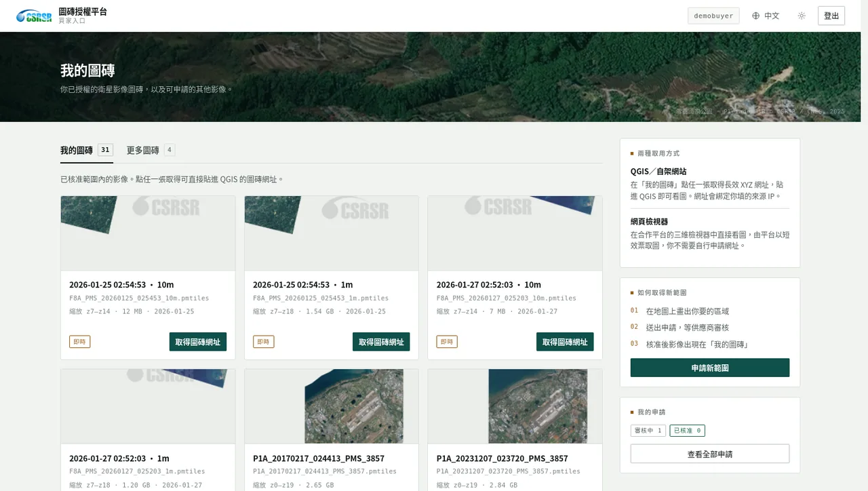This screenshot has width=868, height=491.
Task: Click 即時 badge on 2026-01-25 1m card
Action: (x=263, y=342)
